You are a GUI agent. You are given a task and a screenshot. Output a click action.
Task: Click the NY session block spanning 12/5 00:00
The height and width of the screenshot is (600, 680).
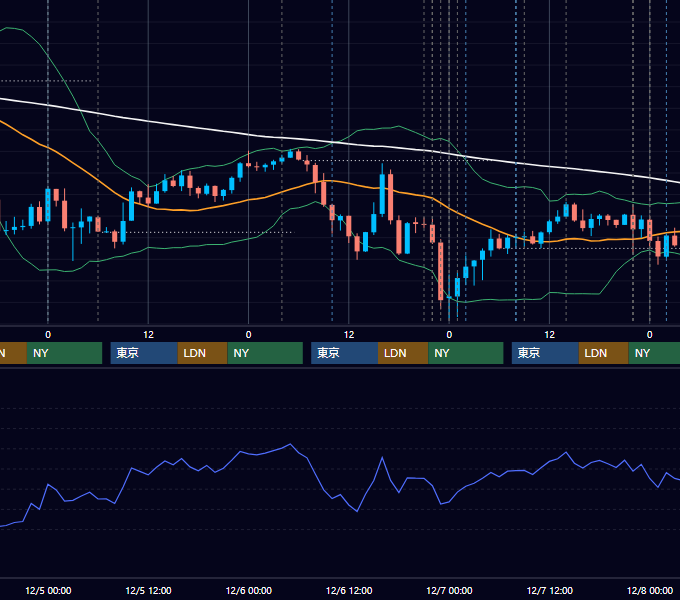tap(64, 353)
